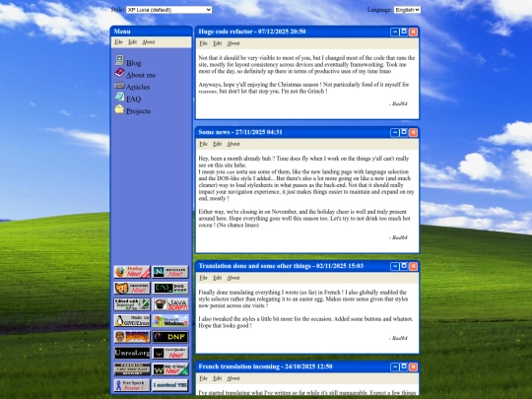Click the title 'Huge code refactor - 07/12/2025 20:50'
The height and width of the screenshot is (399, 532).
coord(252,32)
